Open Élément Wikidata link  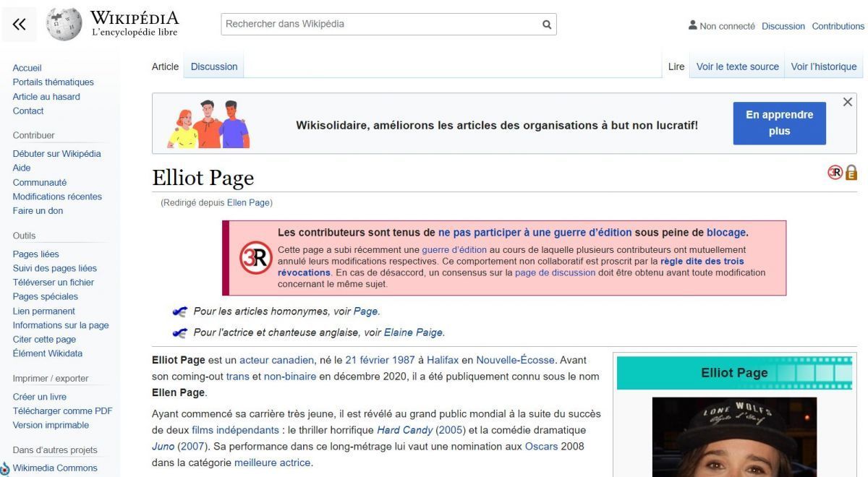click(x=48, y=353)
